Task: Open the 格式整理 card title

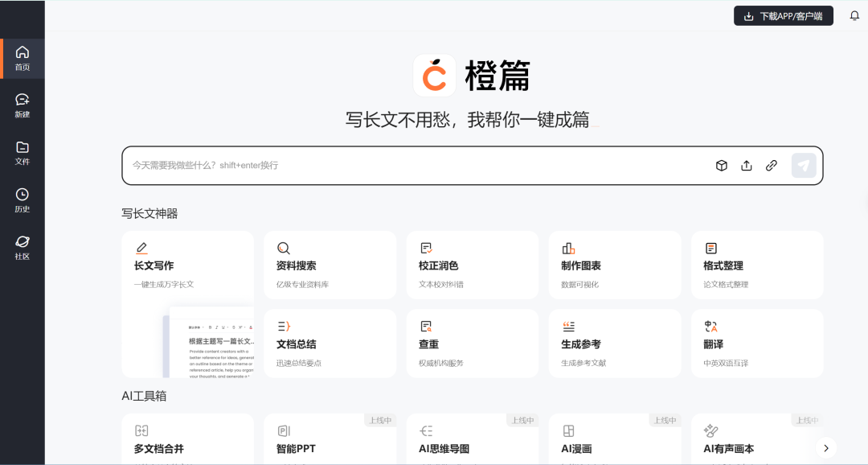Action: 723,265
